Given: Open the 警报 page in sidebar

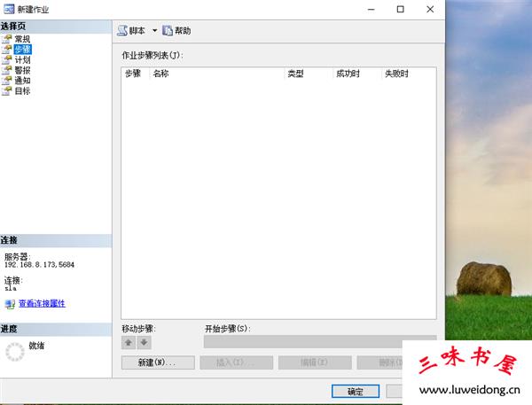Looking at the screenshot, I should (21, 70).
